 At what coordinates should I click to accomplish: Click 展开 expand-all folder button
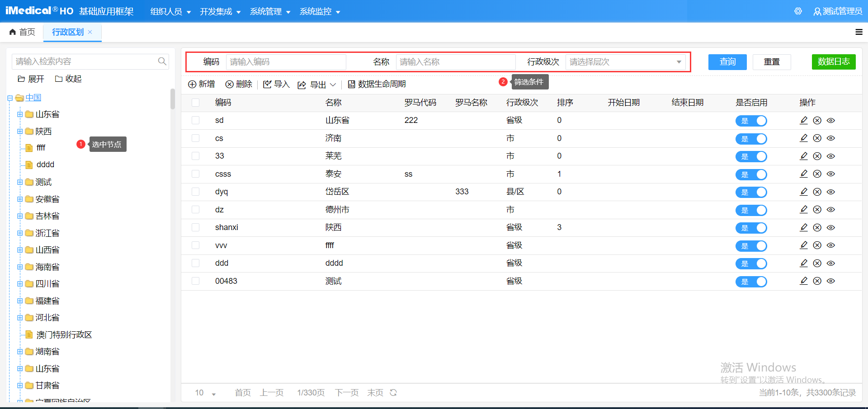31,79
